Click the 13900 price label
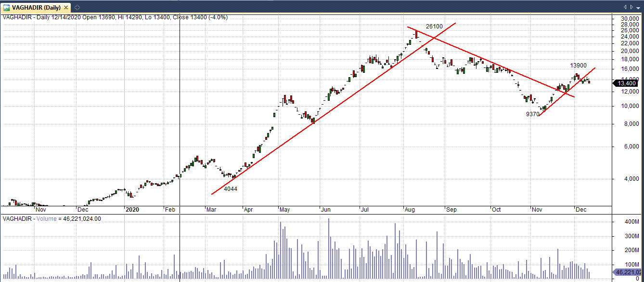The image size is (644, 282). point(578,66)
